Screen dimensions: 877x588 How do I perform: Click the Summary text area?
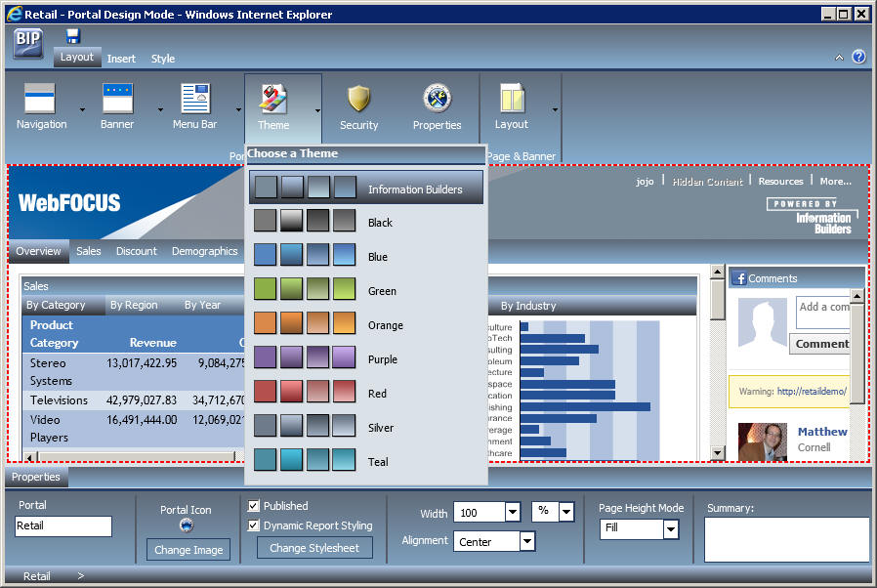click(x=786, y=539)
